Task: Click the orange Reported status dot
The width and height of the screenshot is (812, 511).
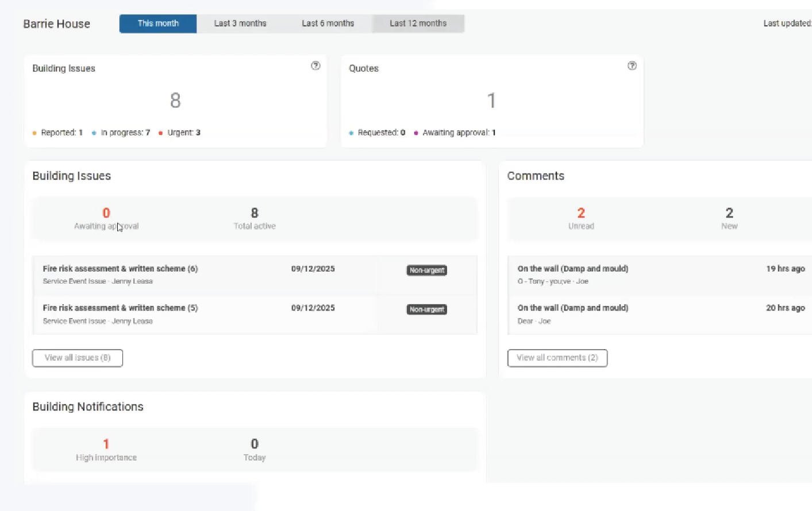Action: tap(34, 132)
